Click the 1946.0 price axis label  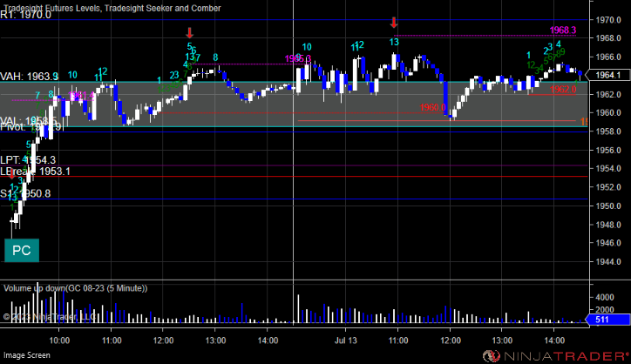coord(610,243)
